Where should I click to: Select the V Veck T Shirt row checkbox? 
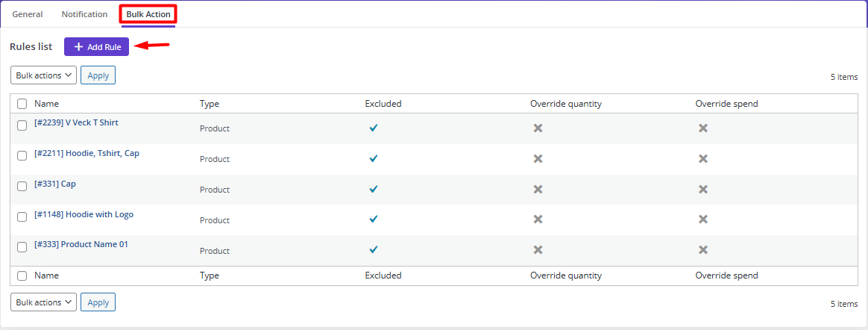pyautogui.click(x=22, y=126)
